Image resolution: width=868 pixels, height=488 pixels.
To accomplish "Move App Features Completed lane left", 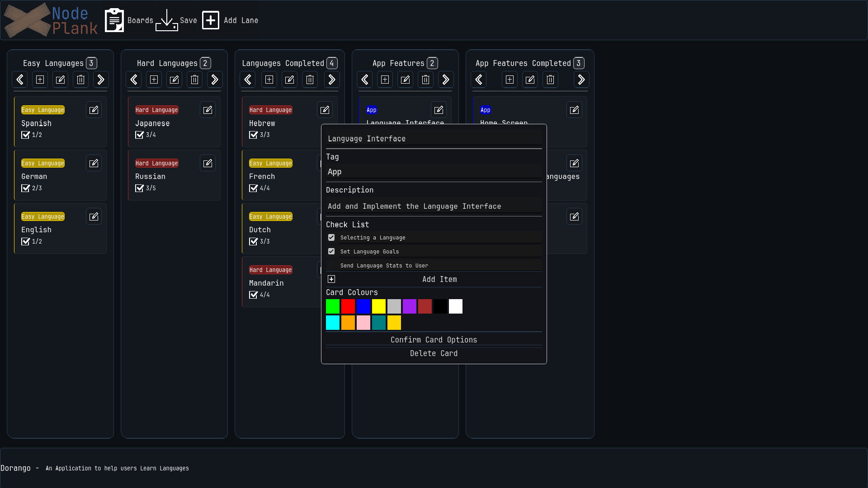I will pyautogui.click(x=479, y=80).
